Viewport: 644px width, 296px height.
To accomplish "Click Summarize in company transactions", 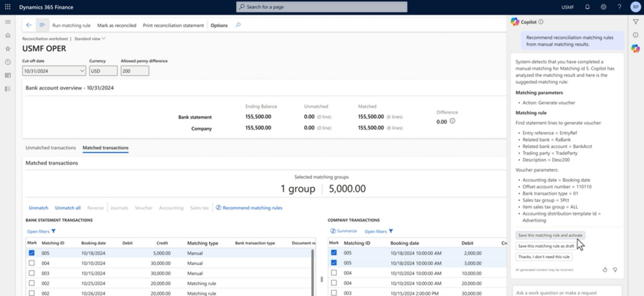I will pyautogui.click(x=344, y=231).
